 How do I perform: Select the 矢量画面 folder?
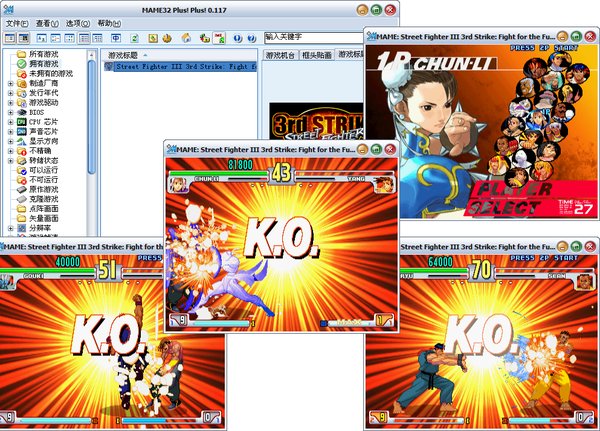[x=38, y=219]
